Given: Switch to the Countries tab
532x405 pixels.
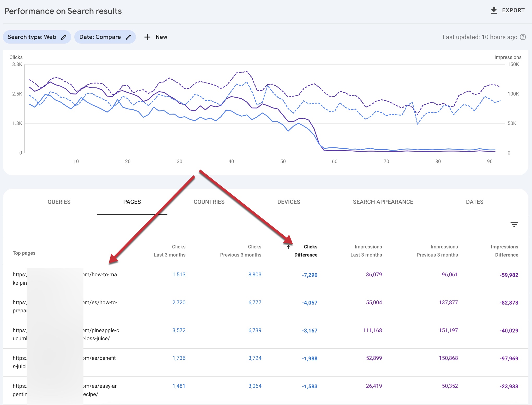Looking at the screenshot, I should tap(209, 202).
